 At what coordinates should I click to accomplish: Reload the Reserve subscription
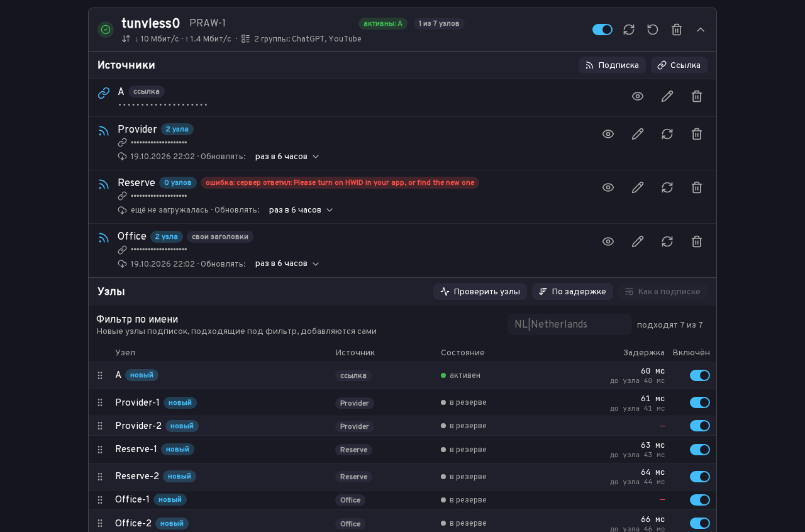pos(667,187)
